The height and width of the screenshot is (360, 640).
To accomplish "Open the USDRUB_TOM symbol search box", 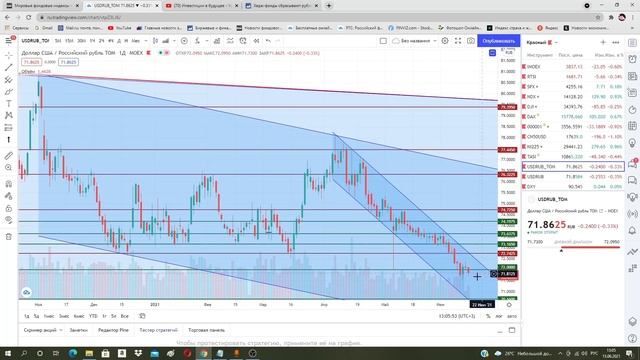I will (35, 41).
